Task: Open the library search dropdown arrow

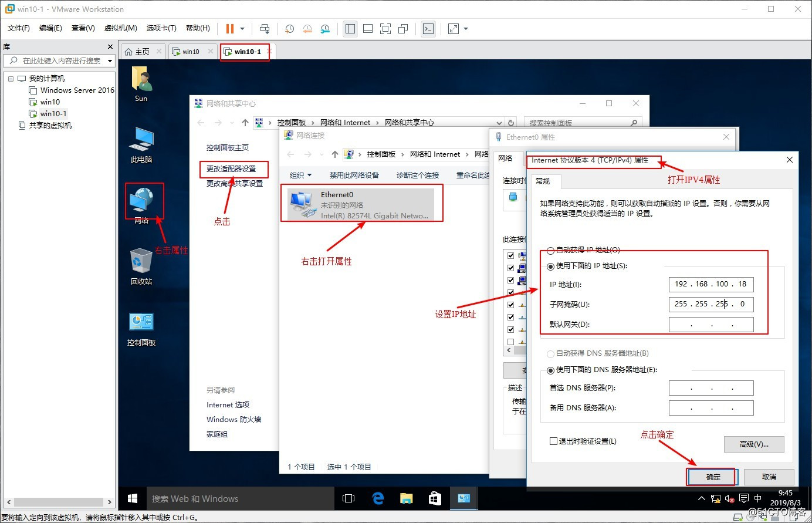Action: pyautogui.click(x=110, y=60)
